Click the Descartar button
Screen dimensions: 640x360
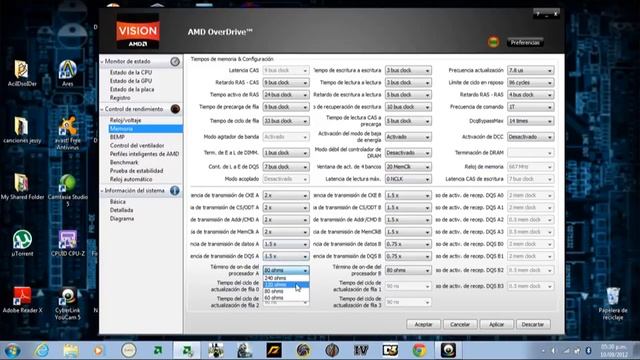point(533,324)
